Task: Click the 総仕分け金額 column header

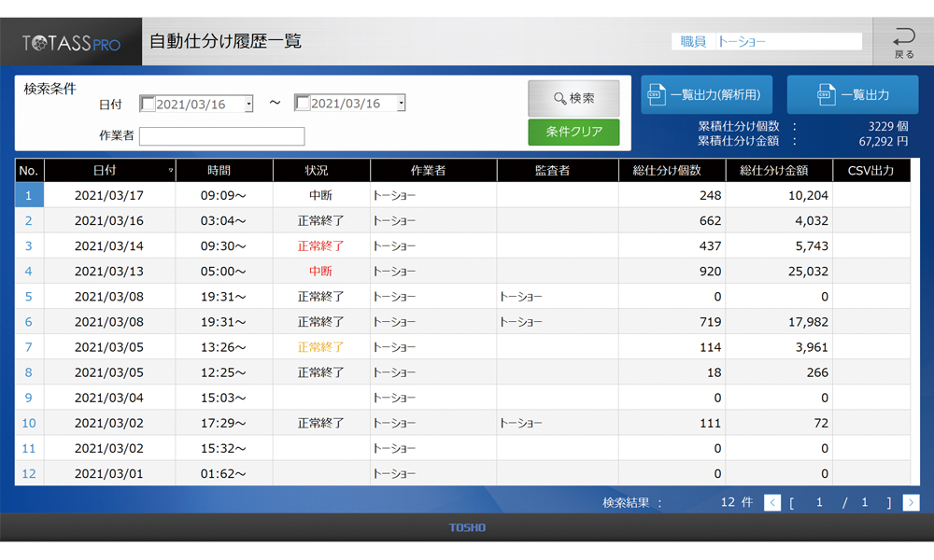Action: [x=779, y=170]
